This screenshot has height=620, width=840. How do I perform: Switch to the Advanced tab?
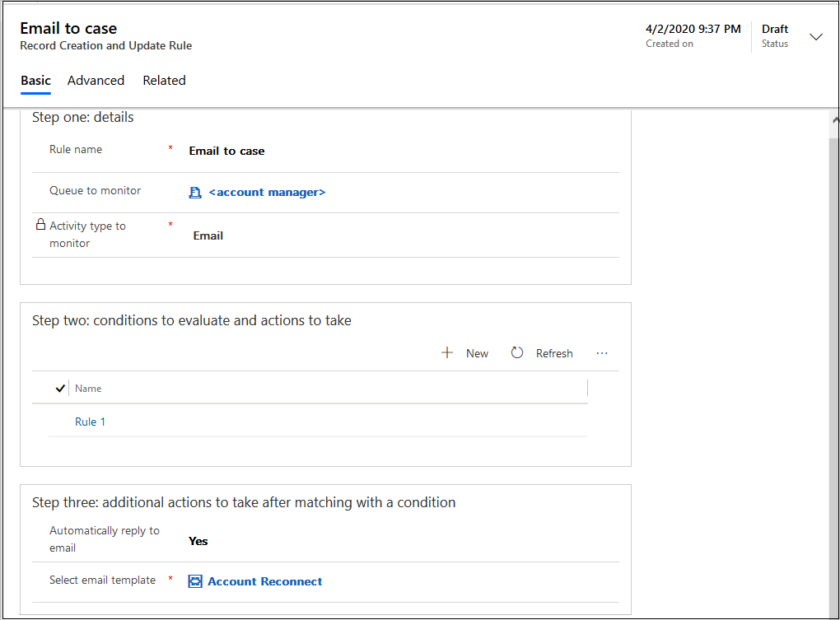96,81
